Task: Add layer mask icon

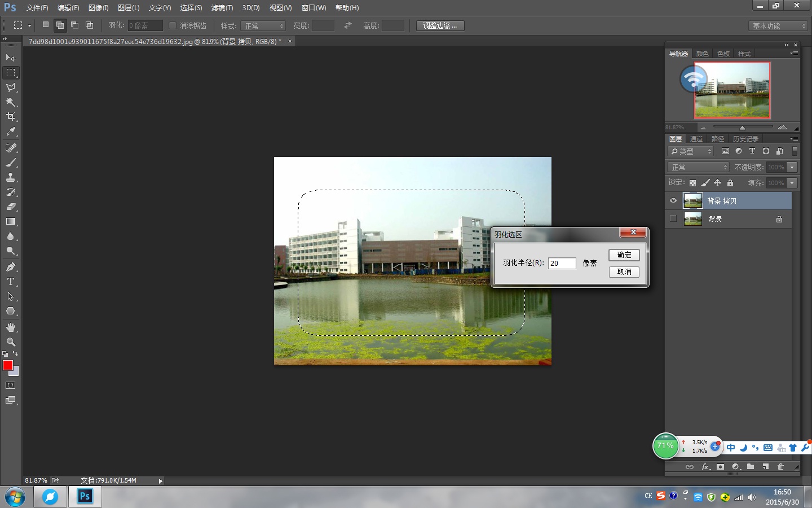Action: click(720, 467)
